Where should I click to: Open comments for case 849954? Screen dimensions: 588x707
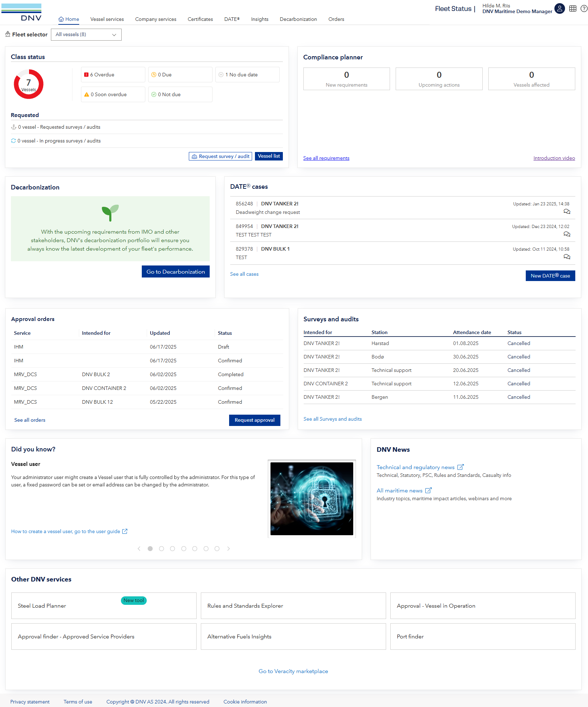[567, 234]
